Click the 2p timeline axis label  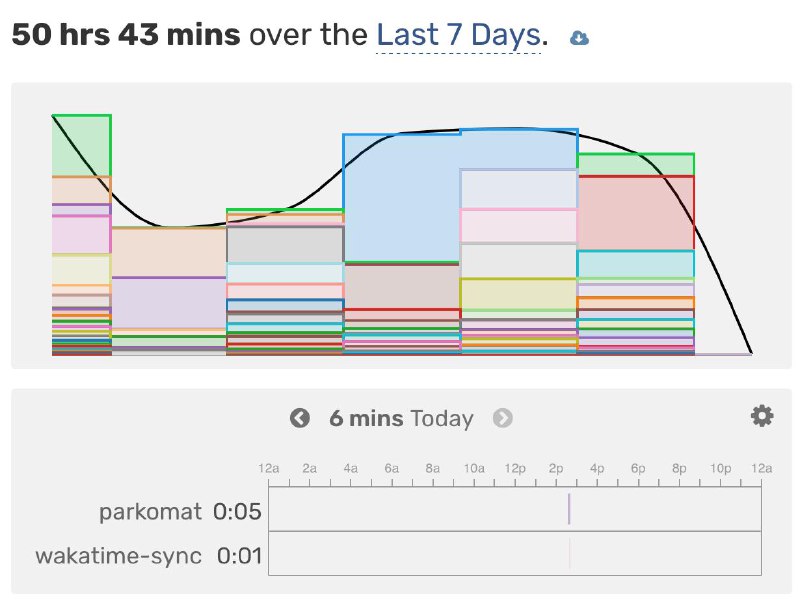pyautogui.click(x=556, y=467)
